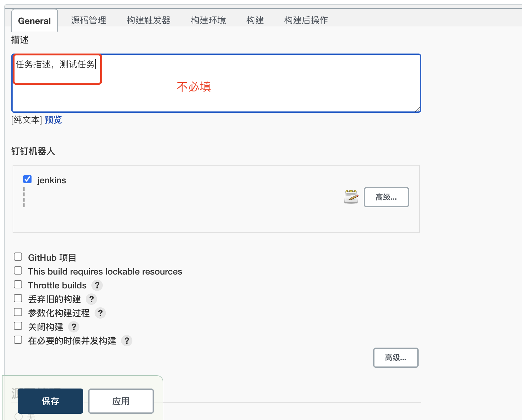Viewport: 522px width, 420px height.
Task: Click the 描述 field label
Action: click(20, 40)
